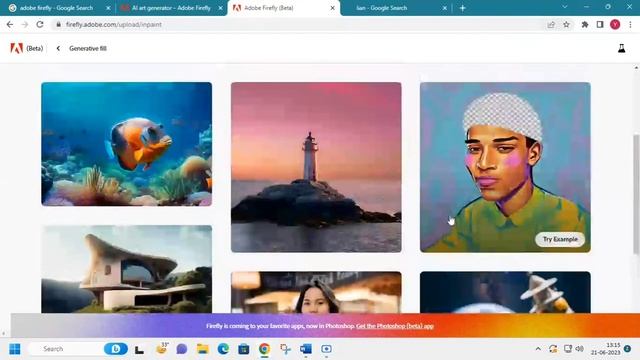Open the Firefly beta flask icon

pos(621,49)
